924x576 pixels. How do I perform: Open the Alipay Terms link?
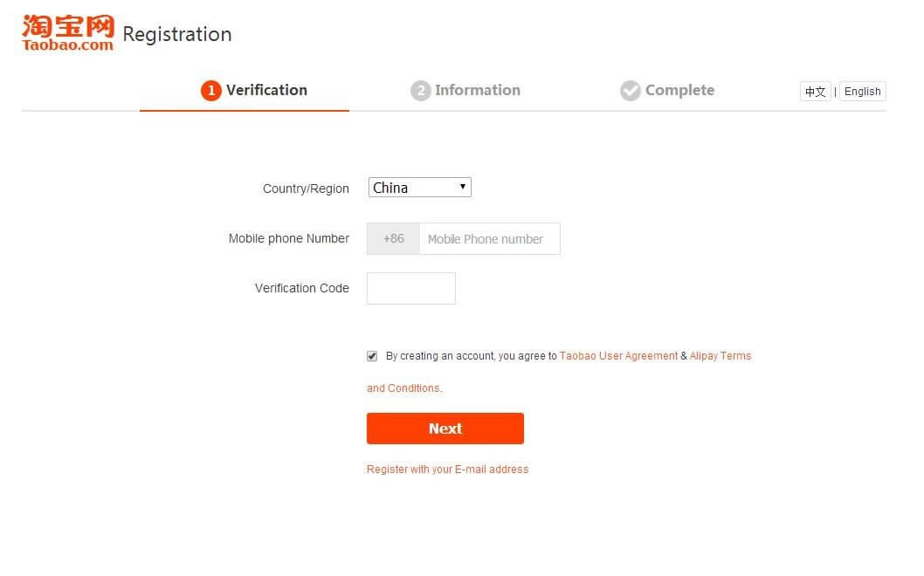721,356
